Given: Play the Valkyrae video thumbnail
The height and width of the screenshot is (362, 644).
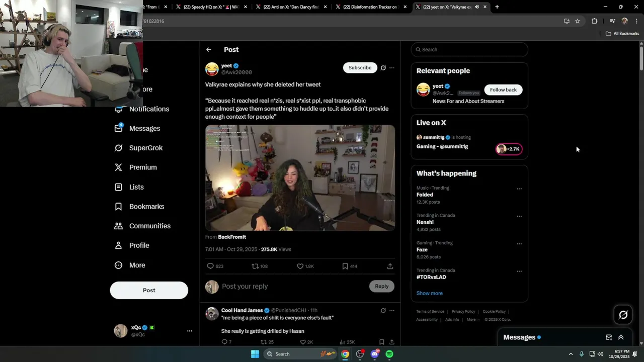Looking at the screenshot, I should point(300,178).
